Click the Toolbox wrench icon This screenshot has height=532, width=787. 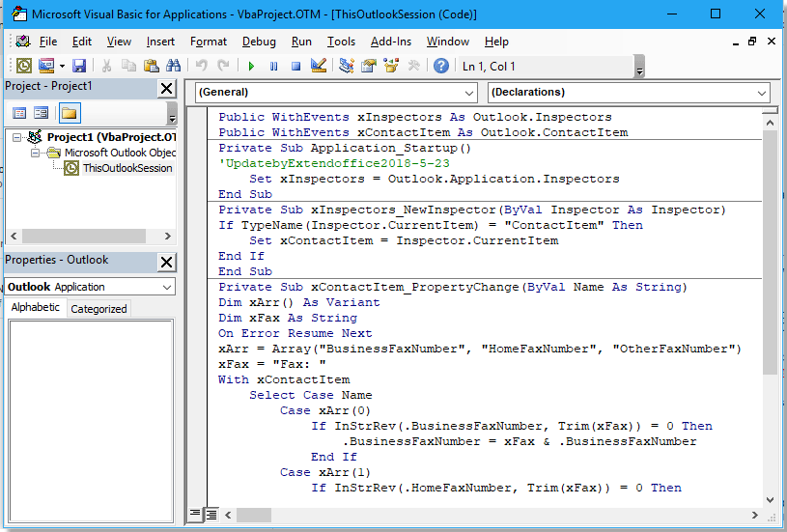[x=413, y=66]
